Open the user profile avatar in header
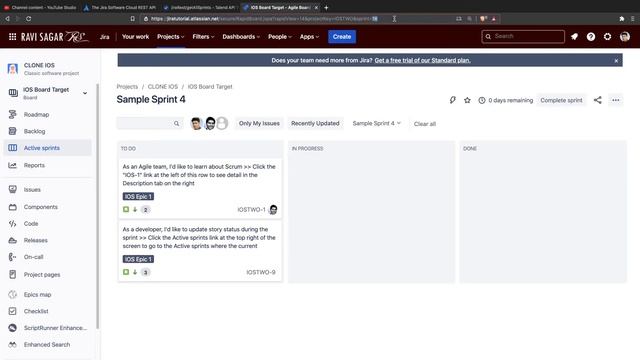Screen dimensions: 640x360 624,37
